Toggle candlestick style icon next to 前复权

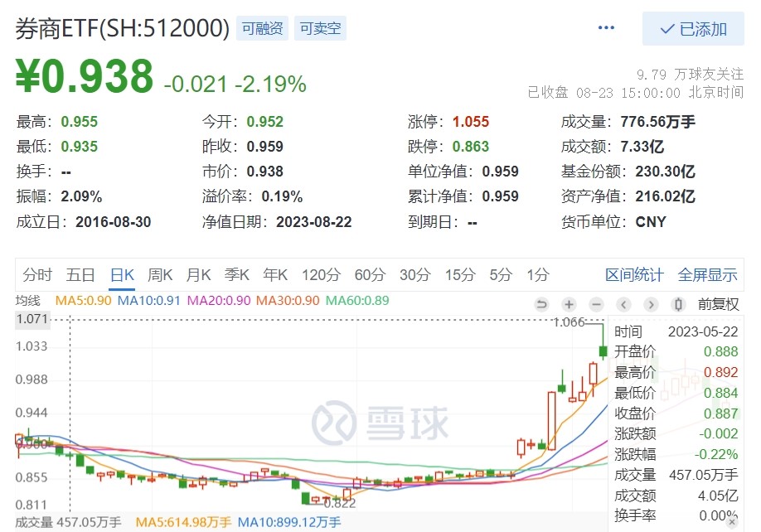(678, 305)
